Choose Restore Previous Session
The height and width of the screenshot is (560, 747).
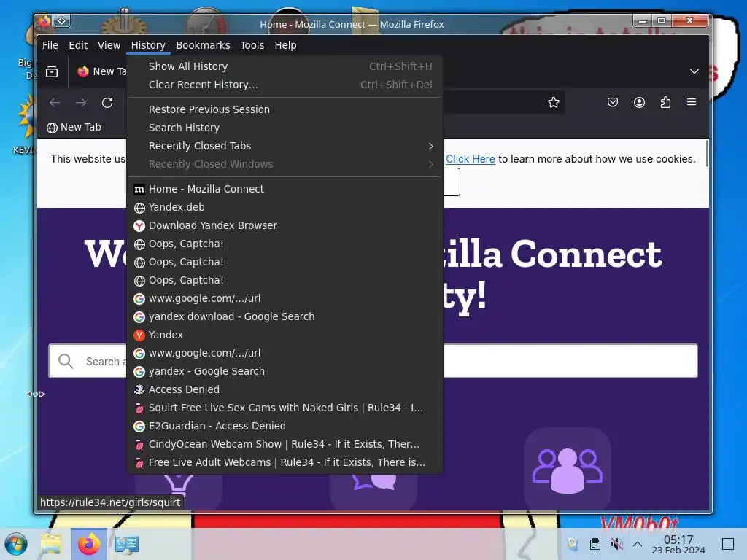(285, 109)
